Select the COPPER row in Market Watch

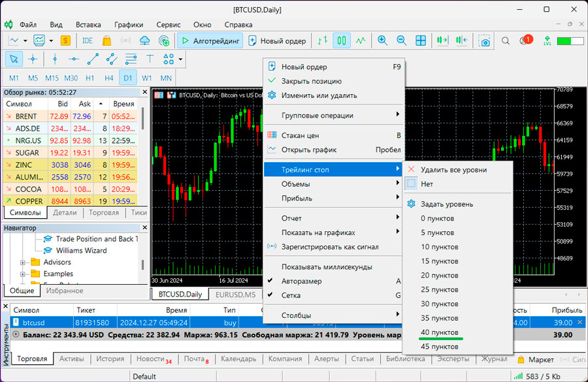pyautogui.click(x=71, y=201)
